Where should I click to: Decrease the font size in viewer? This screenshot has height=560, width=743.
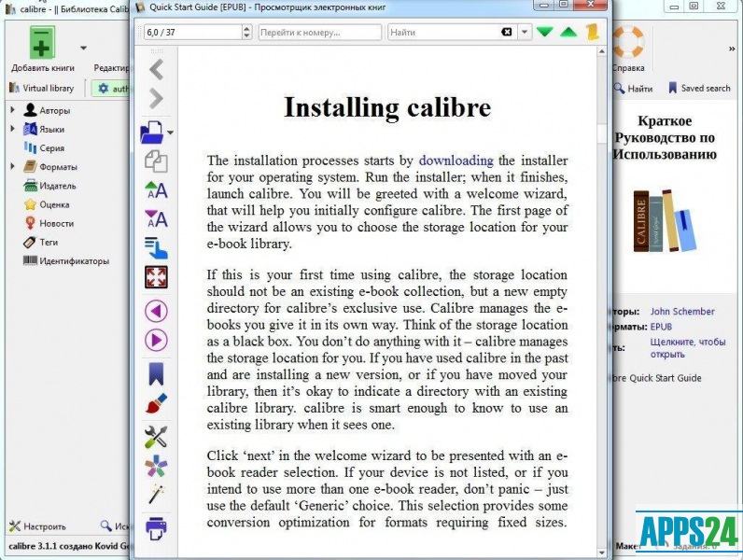(x=157, y=219)
